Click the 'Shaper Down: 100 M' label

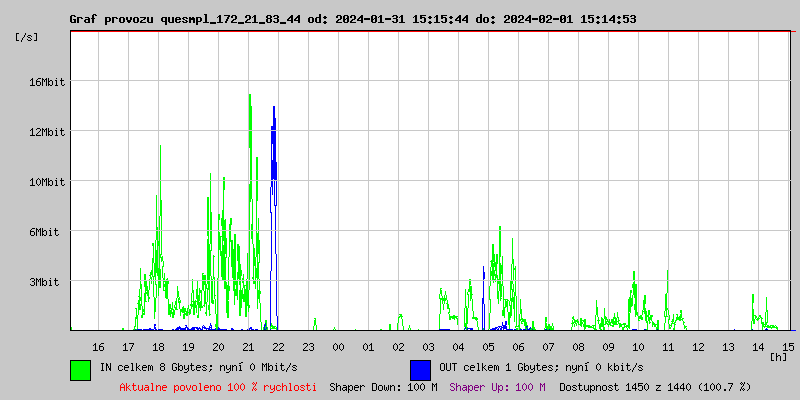coord(383,387)
